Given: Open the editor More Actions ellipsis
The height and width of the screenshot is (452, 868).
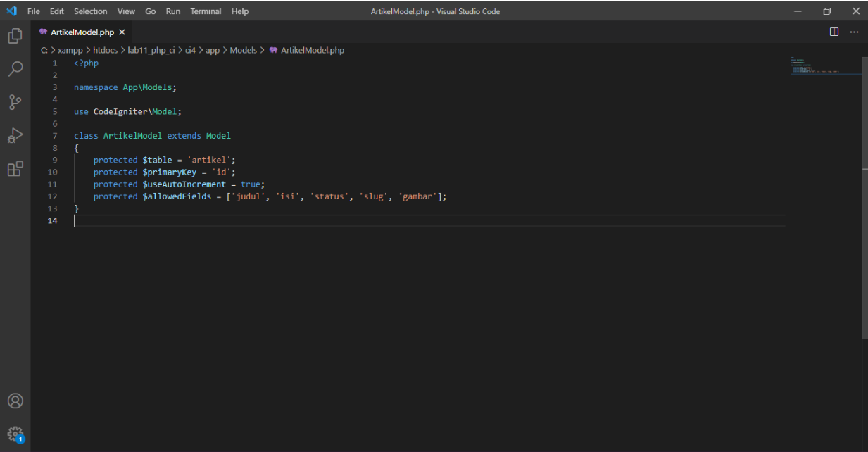Looking at the screenshot, I should click(x=853, y=32).
